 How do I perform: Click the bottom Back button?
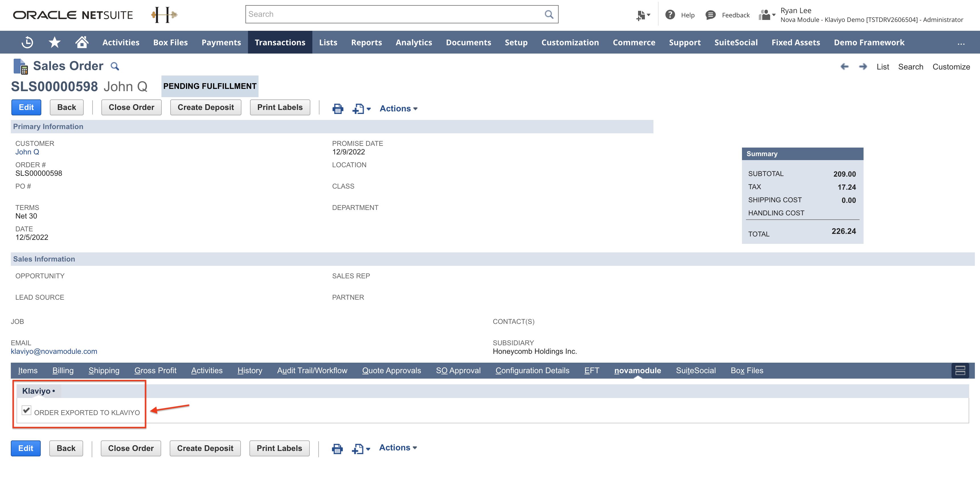(66, 448)
